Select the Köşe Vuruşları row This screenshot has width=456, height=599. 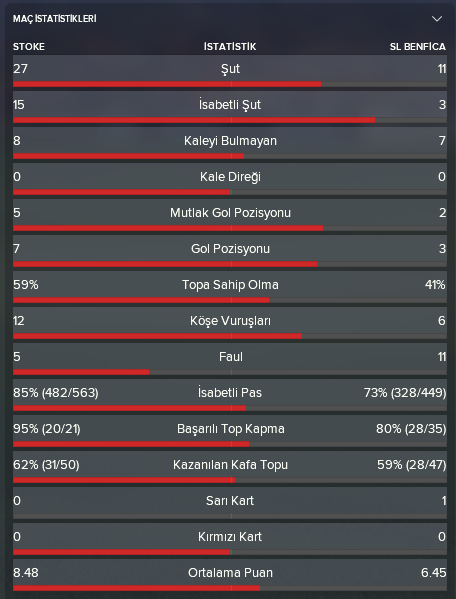[x=230, y=323]
